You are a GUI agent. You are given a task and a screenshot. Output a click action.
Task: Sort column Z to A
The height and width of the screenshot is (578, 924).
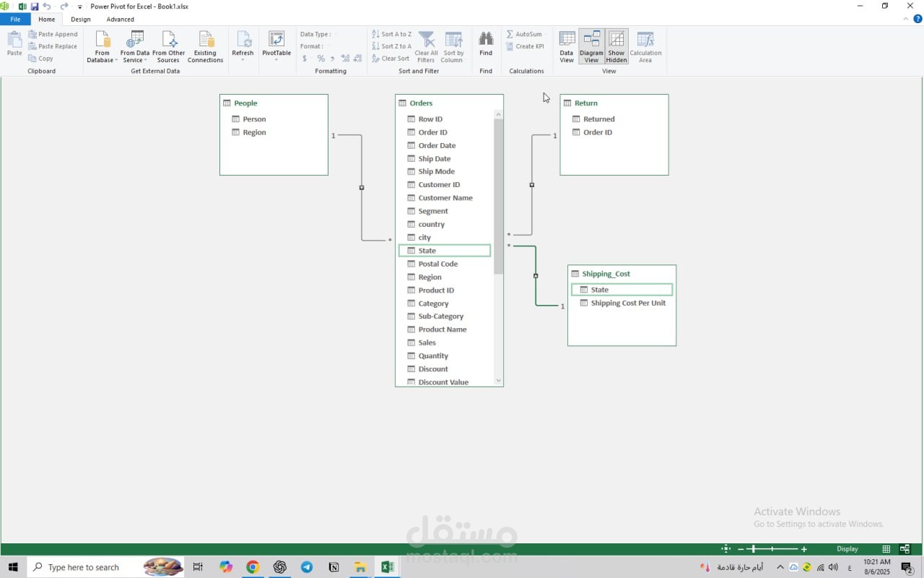pos(392,46)
